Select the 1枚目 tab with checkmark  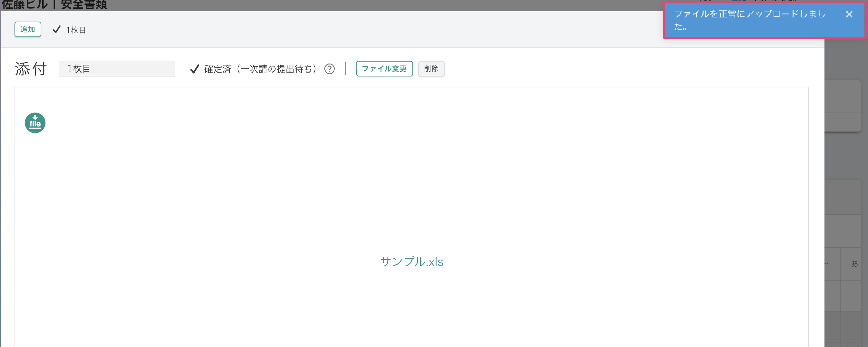69,30
